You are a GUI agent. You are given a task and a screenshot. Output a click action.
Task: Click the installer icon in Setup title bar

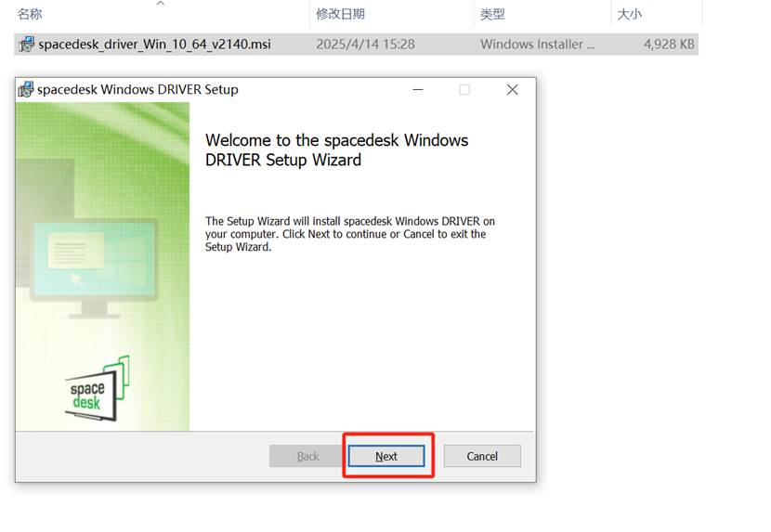click(26, 89)
